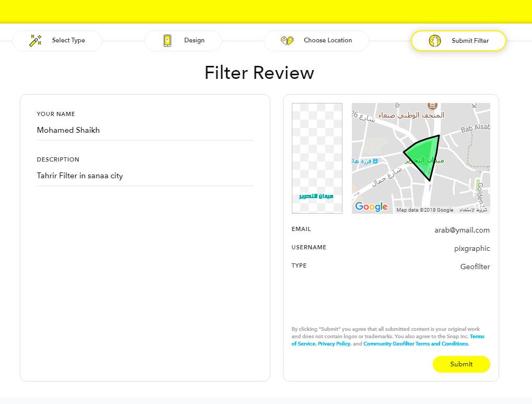The width and height of the screenshot is (532, 404).
Task: Click the museum marker icon on map
Action: [432, 106]
